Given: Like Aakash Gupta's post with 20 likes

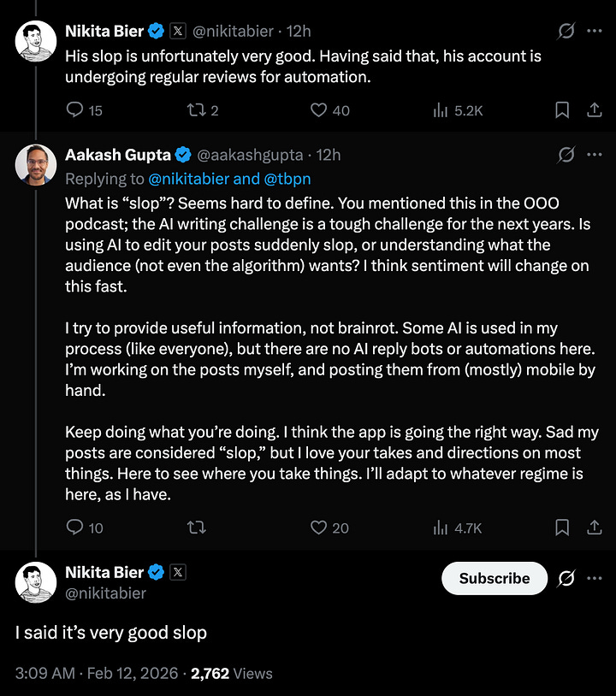Looking at the screenshot, I should tap(319, 528).
